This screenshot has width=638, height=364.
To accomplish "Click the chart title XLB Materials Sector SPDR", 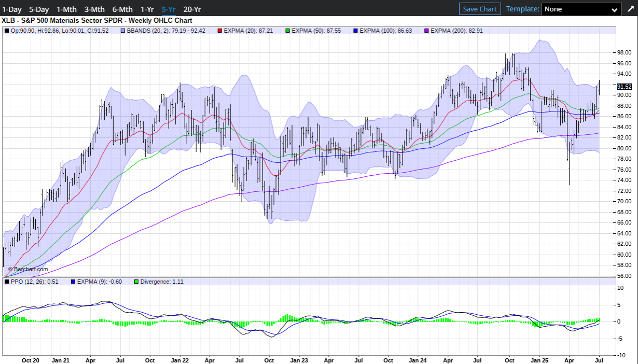I will coord(97,21).
